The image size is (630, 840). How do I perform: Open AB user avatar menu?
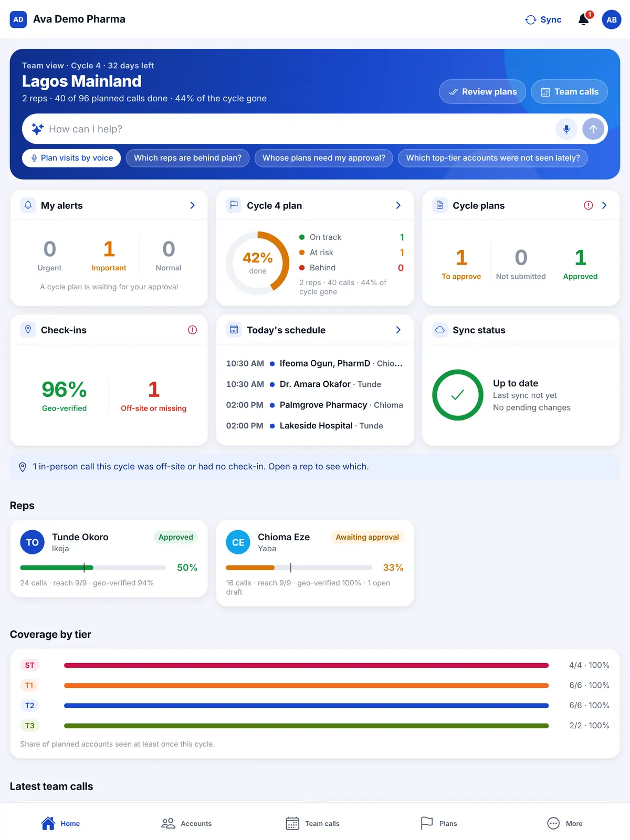click(x=612, y=19)
